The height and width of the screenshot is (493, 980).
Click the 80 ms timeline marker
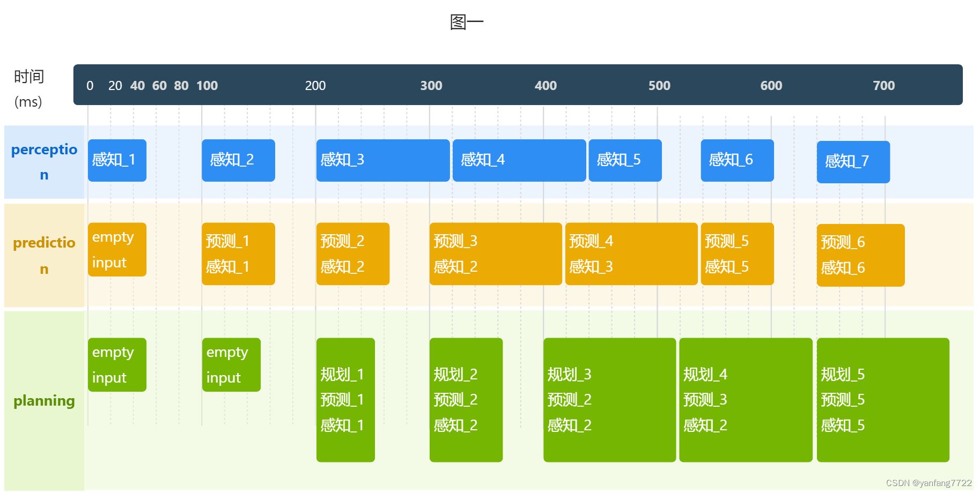[181, 86]
